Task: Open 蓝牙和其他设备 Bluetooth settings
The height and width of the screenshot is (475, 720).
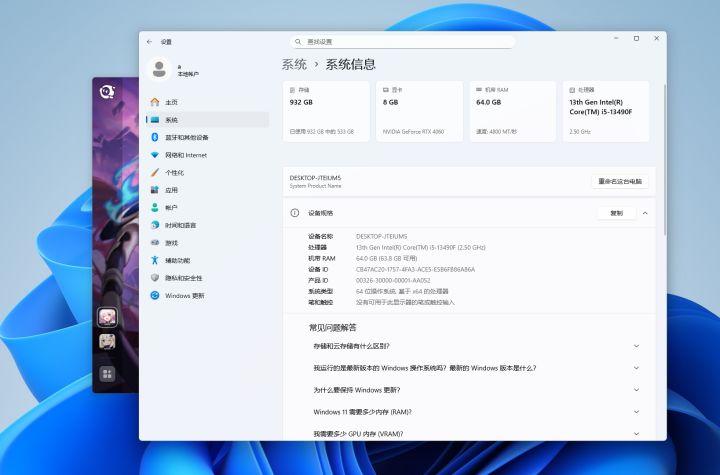Action: pos(208,137)
